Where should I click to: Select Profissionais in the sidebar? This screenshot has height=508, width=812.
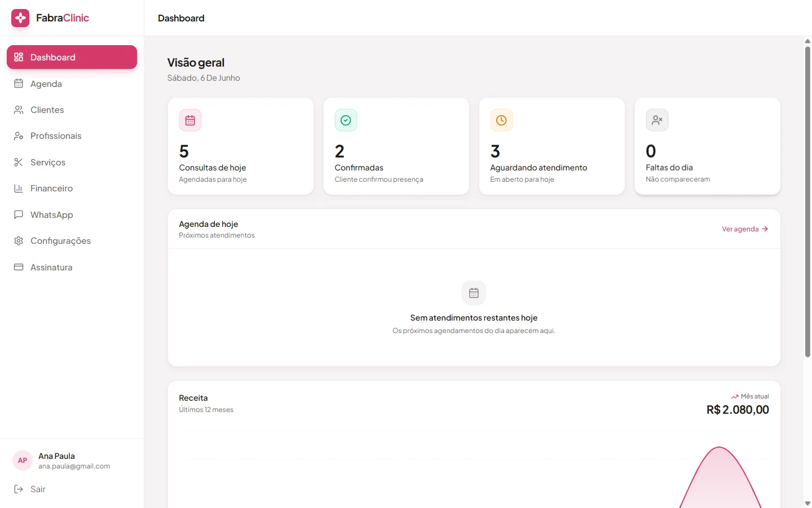[x=72, y=136]
